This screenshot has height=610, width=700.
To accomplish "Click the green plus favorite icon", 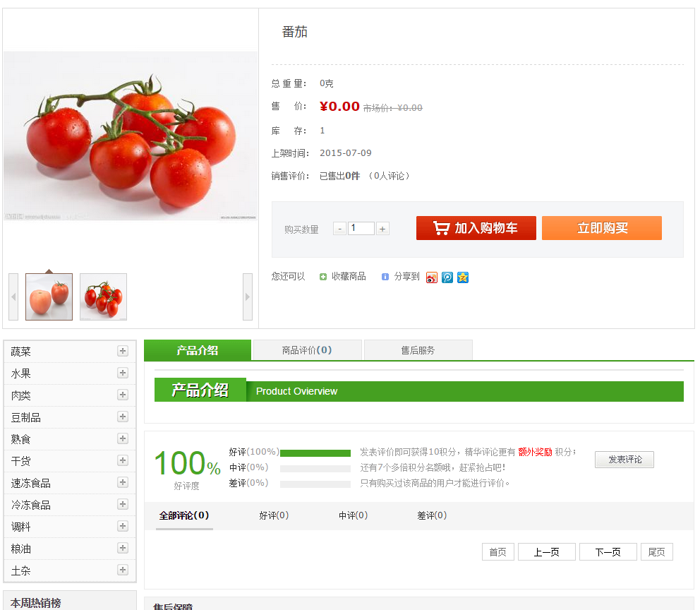I will [323, 277].
